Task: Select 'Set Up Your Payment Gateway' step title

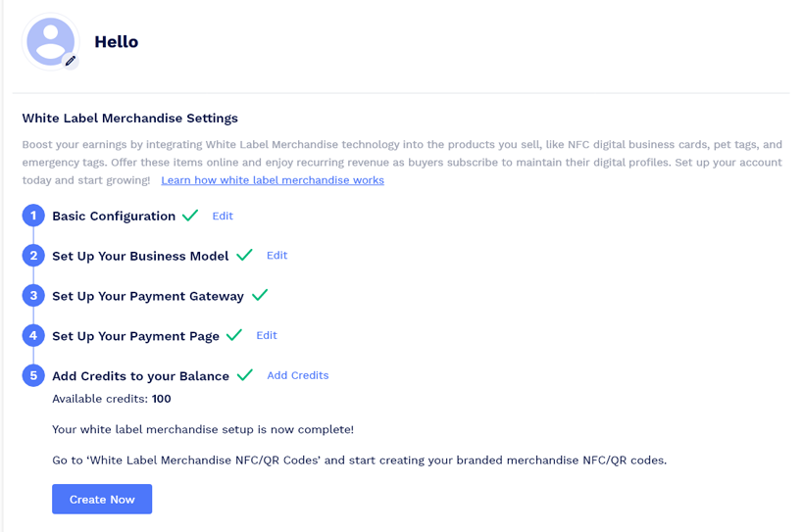Action: [148, 296]
